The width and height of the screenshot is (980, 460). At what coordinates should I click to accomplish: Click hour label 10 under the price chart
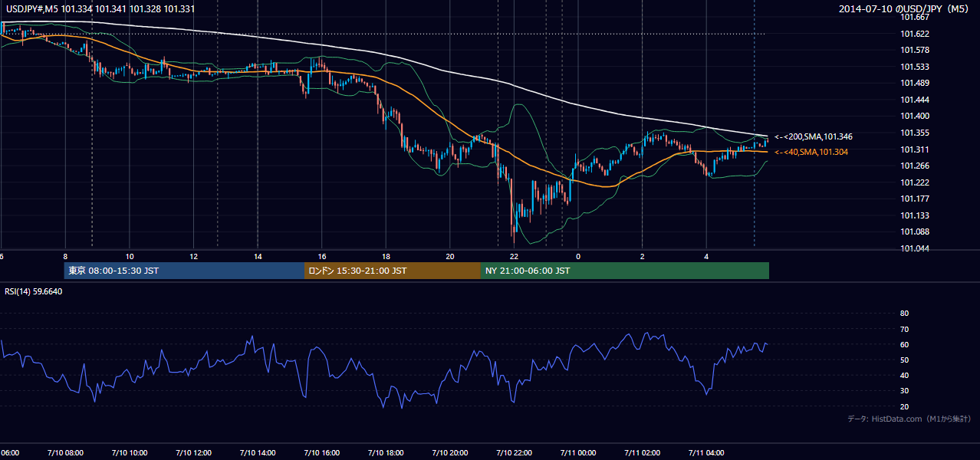pyautogui.click(x=130, y=256)
